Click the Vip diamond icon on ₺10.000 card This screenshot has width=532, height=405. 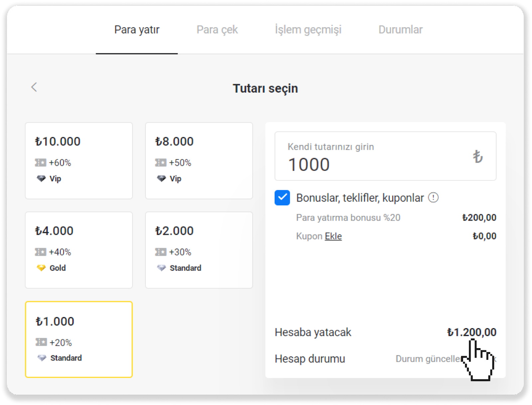point(41,179)
